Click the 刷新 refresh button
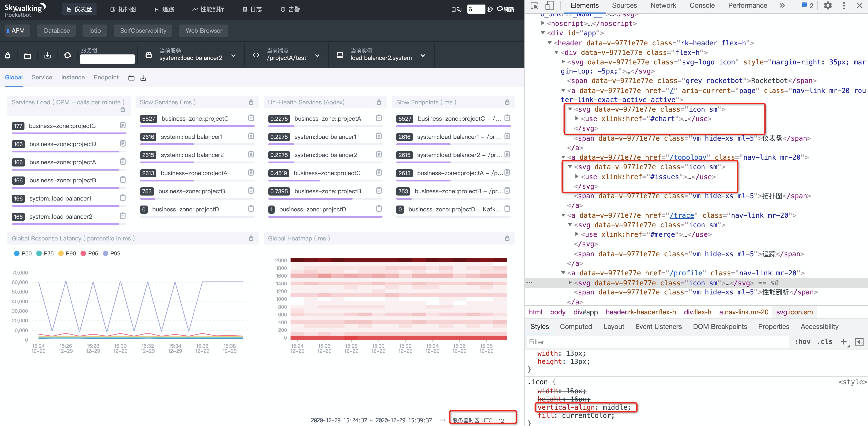 [x=506, y=10]
